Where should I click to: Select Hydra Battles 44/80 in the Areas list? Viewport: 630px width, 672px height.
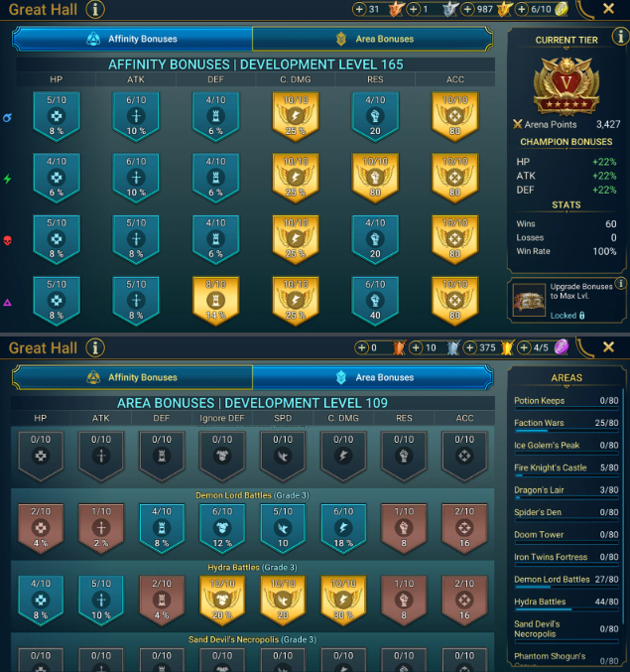point(567,603)
